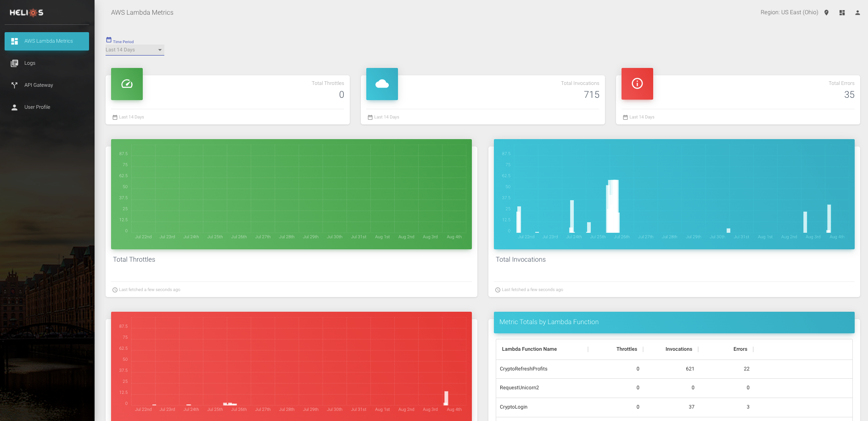
Task: Sort the table by Invocations column
Action: pos(678,349)
